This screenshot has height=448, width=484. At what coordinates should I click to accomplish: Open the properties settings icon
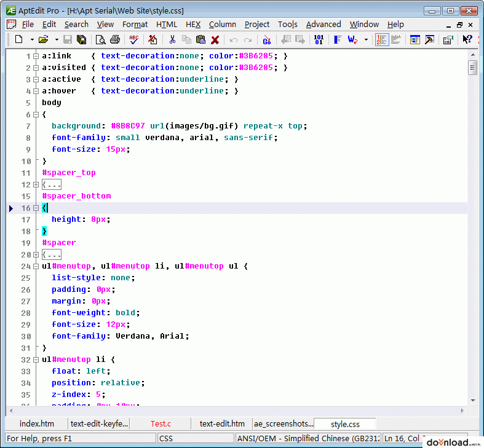point(448,39)
